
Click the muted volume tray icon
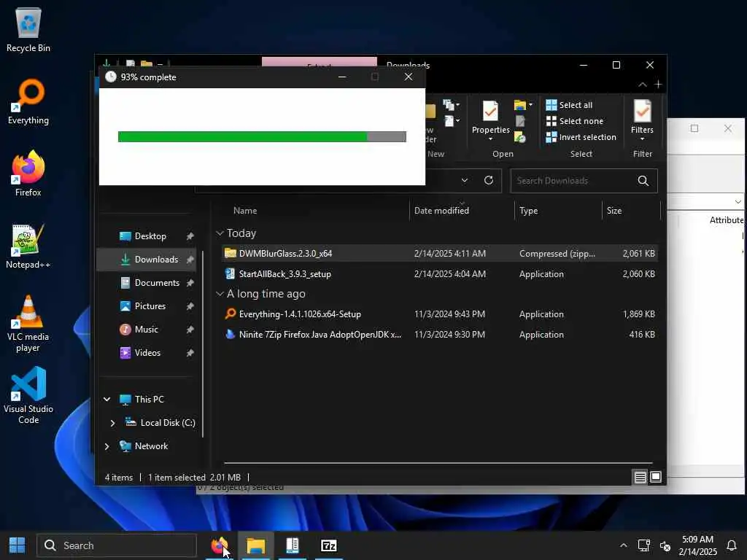[665, 545]
